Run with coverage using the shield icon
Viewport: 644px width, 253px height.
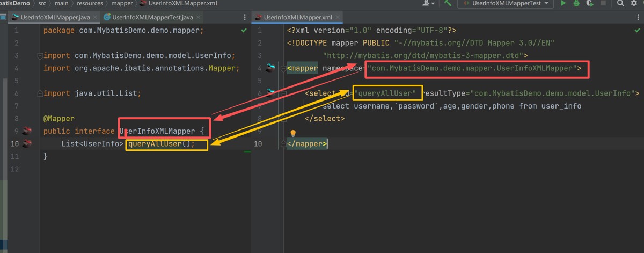coord(590,3)
